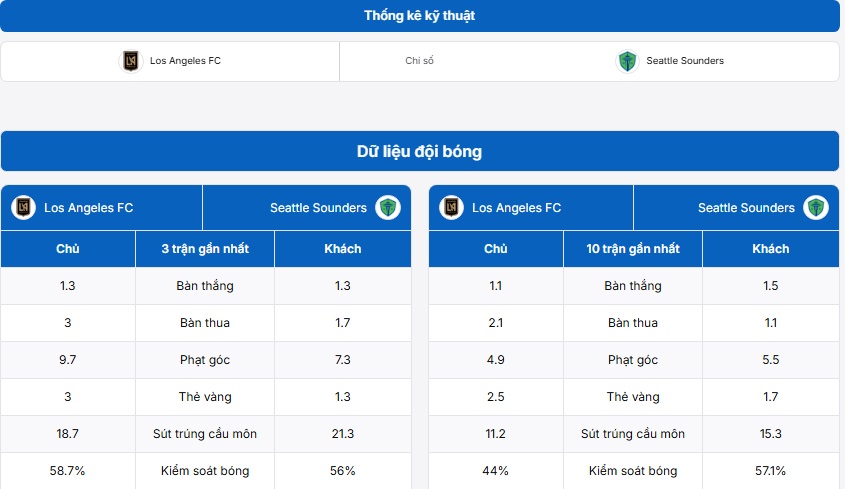
Task: Click the Thống kê kỹ thuật header
Action: [x=419, y=16]
